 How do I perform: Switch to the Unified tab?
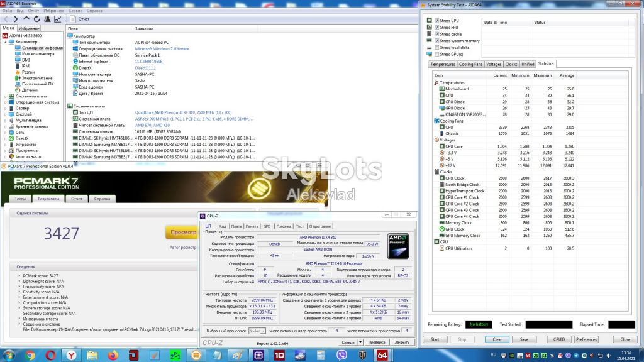point(528,65)
